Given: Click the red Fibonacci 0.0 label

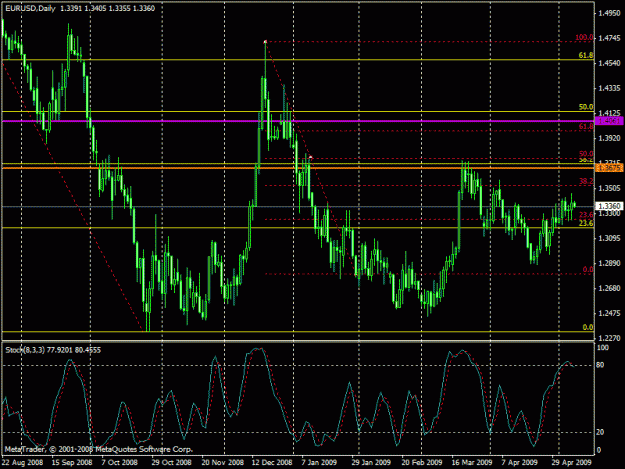Looking at the screenshot, I should pos(588,269).
